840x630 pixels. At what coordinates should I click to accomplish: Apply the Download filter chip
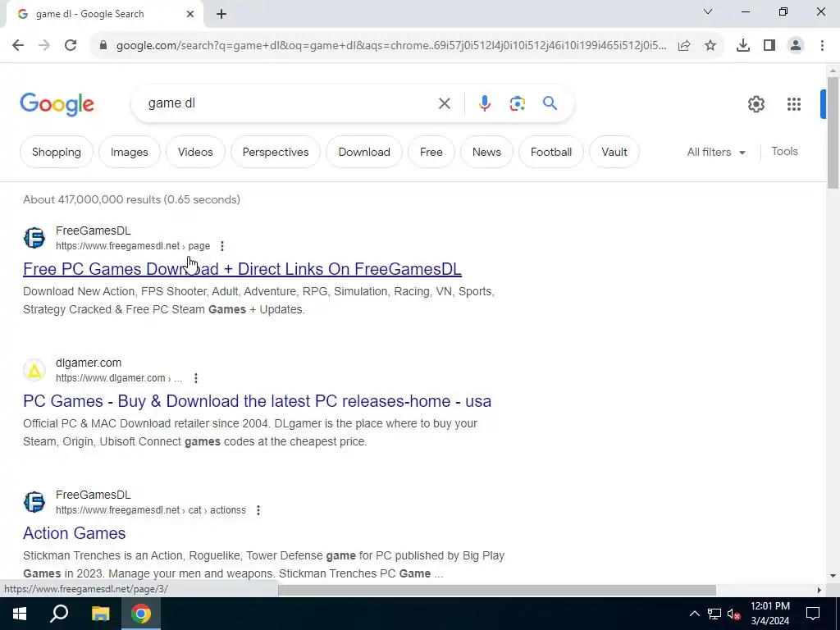pyautogui.click(x=364, y=152)
